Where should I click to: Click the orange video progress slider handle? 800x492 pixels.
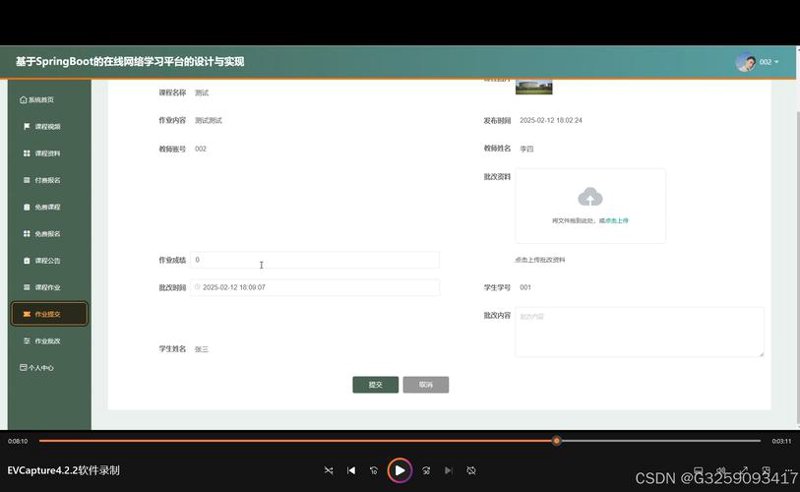557,440
